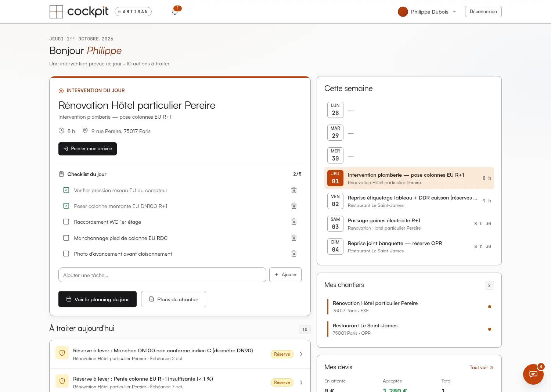Click the cockpit logo
Image resolution: width=551 pixels, height=392 pixels.
click(79, 12)
